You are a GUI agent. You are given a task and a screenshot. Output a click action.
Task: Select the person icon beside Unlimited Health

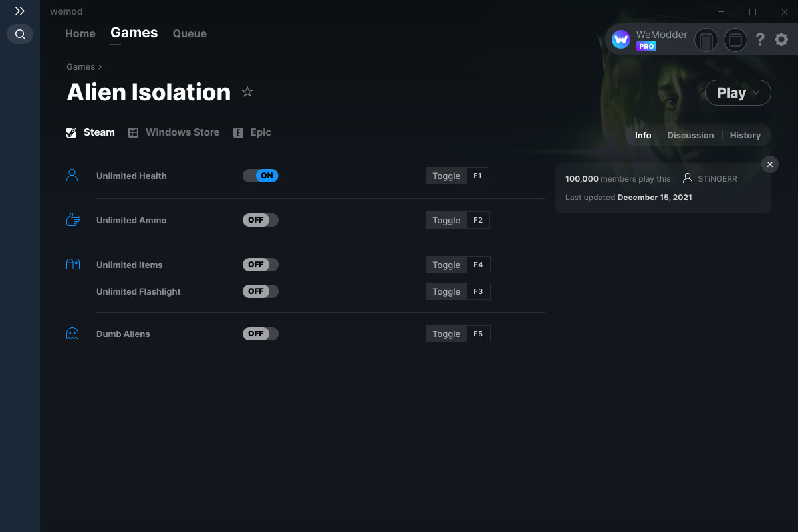click(x=72, y=174)
